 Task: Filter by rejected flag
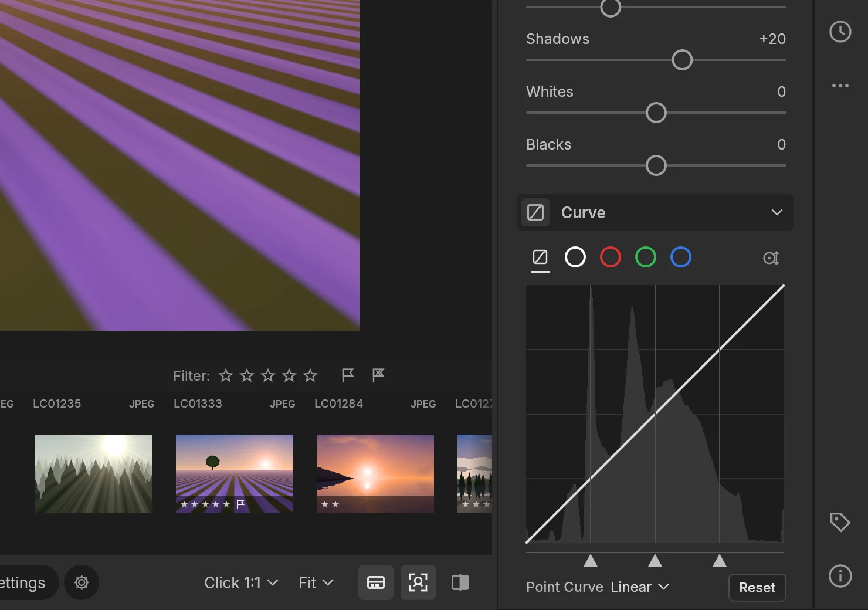(378, 375)
